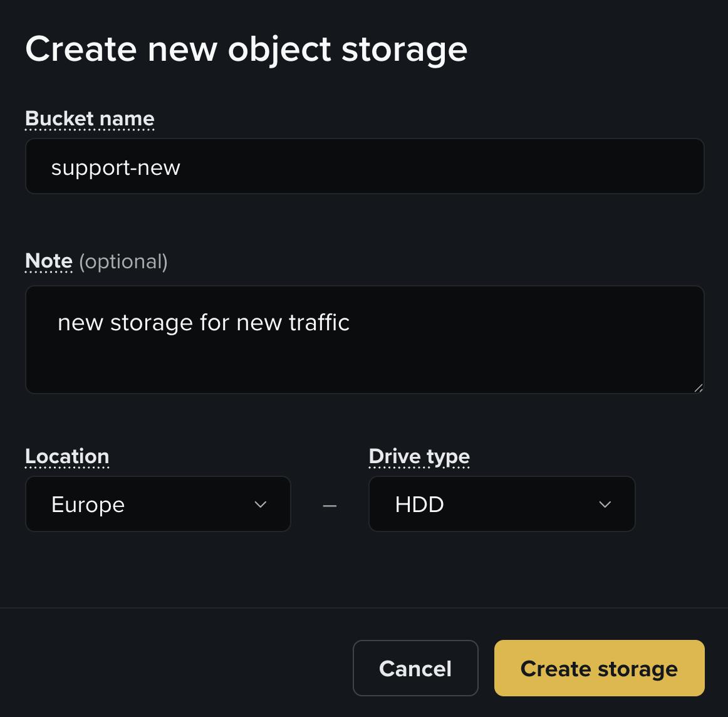This screenshot has height=717, width=728.
Task: Click the dash separator between Location and Drive type
Action: coord(330,505)
